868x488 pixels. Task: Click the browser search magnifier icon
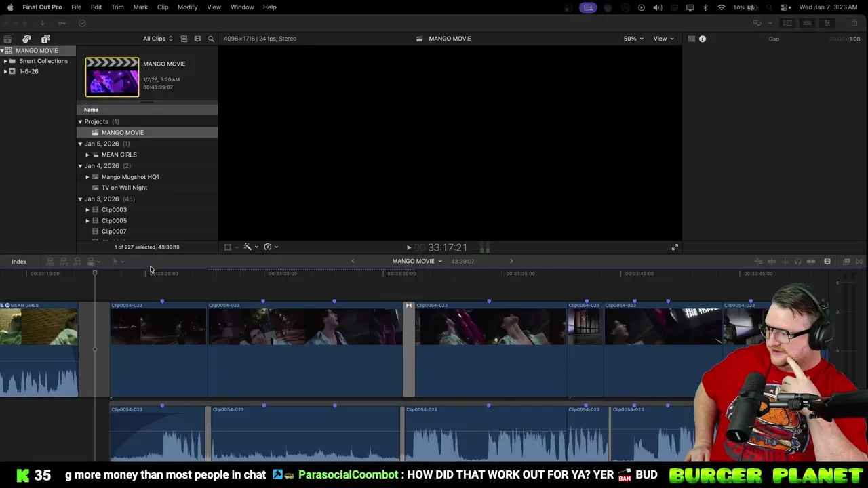(x=211, y=39)
